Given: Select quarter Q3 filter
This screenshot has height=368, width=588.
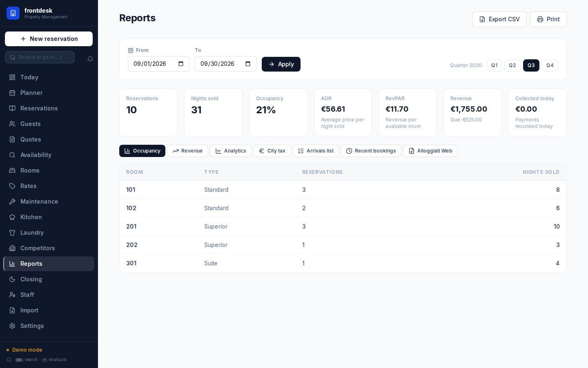Looking at the screenshot, I should 531,65.
